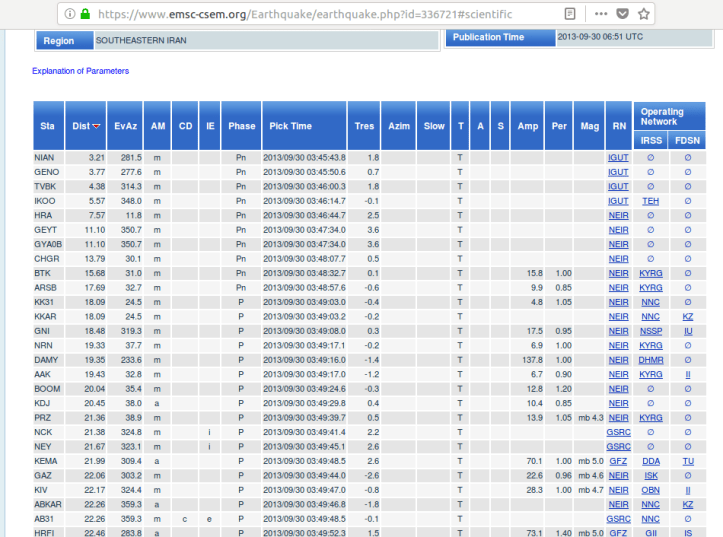Viewport: 723px width, 537px height.
Task: Click the address bar URL field
Action: pos(300,14)
